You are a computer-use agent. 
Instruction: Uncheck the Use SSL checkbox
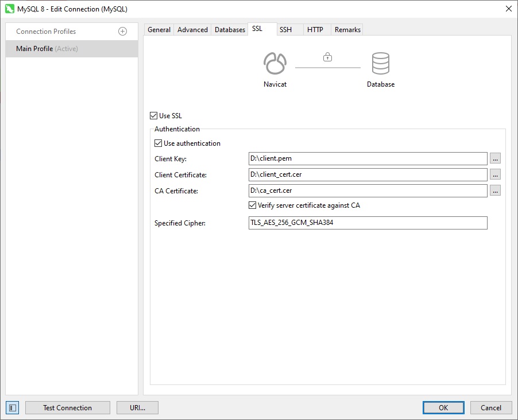click(153, 115)
